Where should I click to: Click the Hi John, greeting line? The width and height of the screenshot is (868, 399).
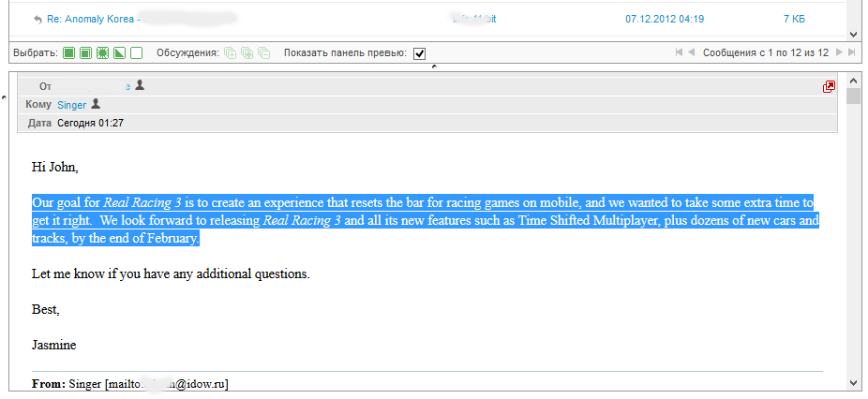(55, 167)
